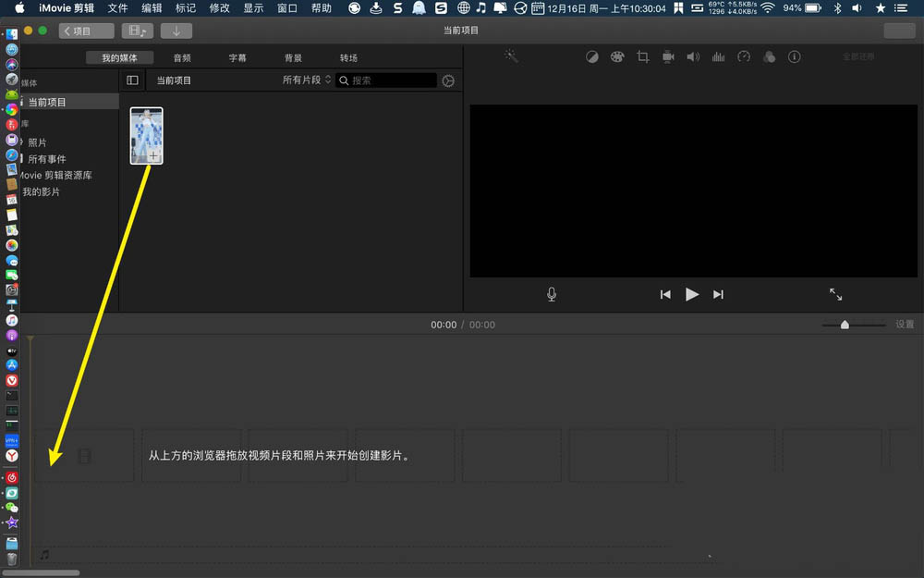
Task: Skip to next clip
Action: coord(718,294)
